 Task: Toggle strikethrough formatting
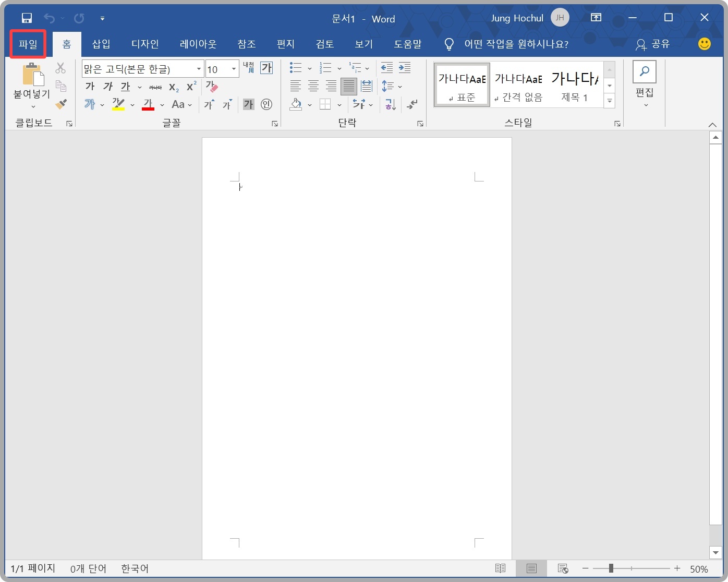[x=155, y=87]
